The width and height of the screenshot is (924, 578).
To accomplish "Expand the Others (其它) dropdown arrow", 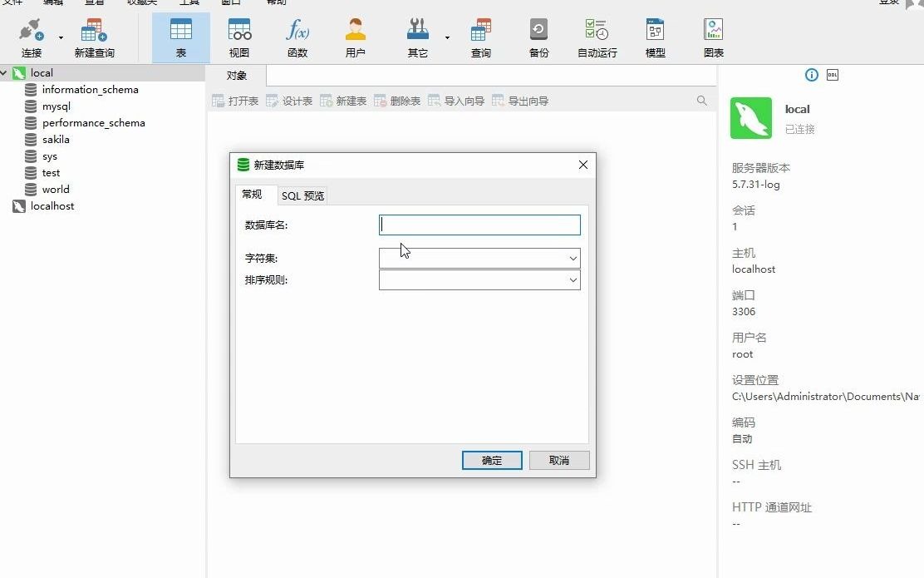I will point(447,37).
